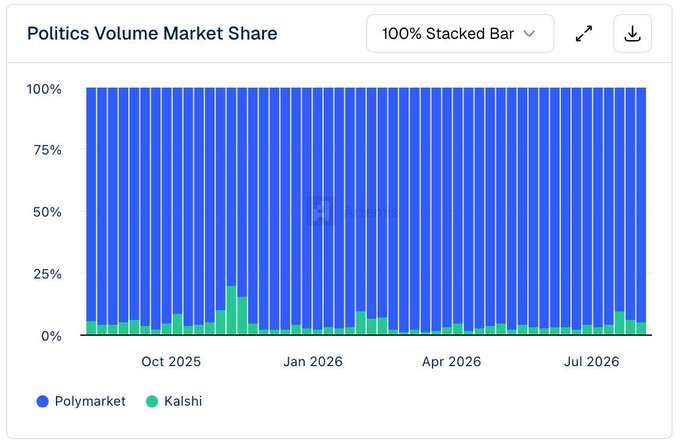
Task: Click the 25% y-axis label
Action: point(48,274)
